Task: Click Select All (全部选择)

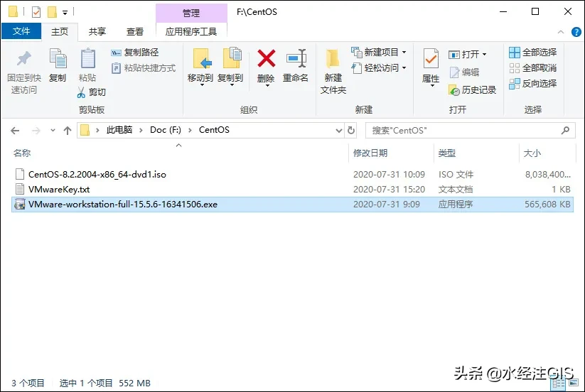Action: (x=533, y=53)
